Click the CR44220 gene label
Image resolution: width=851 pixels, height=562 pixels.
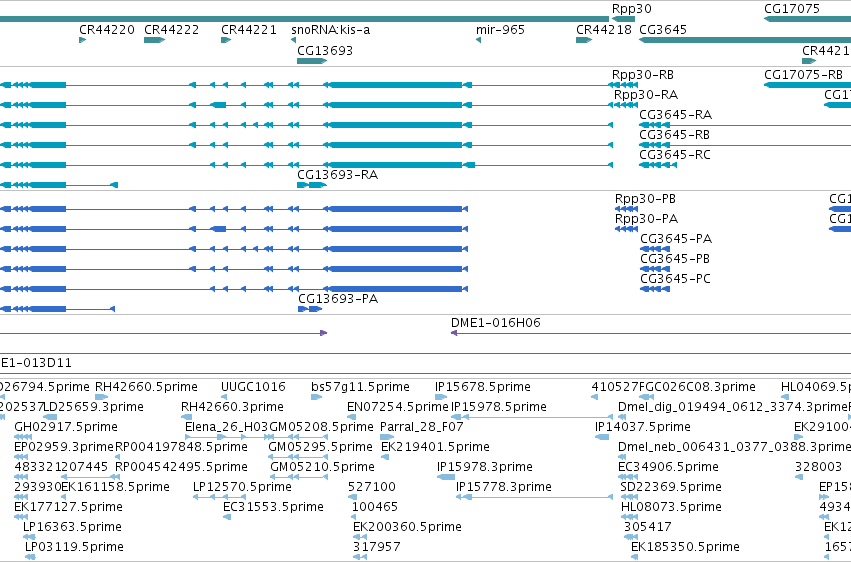coord(106,30)
